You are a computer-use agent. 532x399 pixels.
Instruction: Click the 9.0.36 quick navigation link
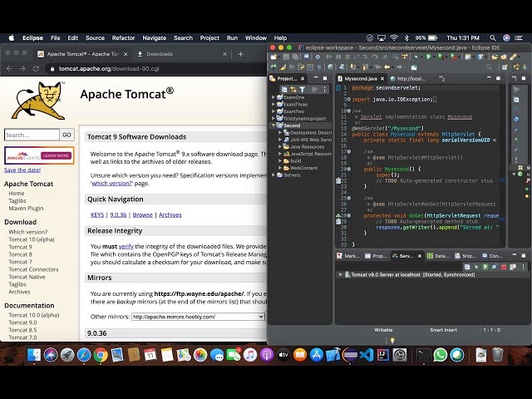pos(118,214)
